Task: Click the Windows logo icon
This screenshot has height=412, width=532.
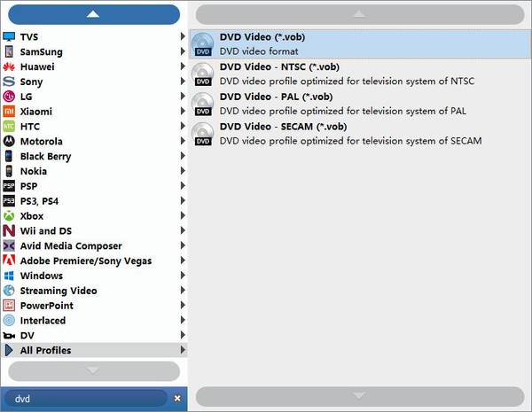Action: pos(9,276)
